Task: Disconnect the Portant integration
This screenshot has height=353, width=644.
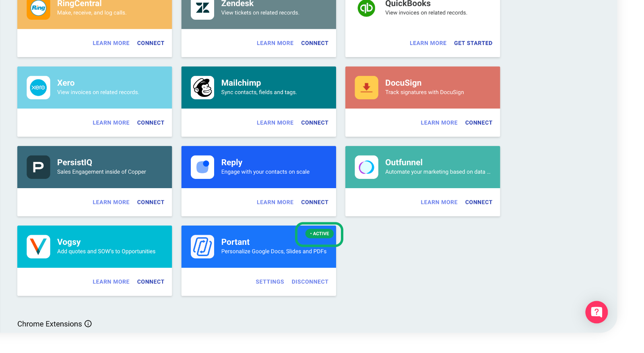Action: (x=310, y=282)
